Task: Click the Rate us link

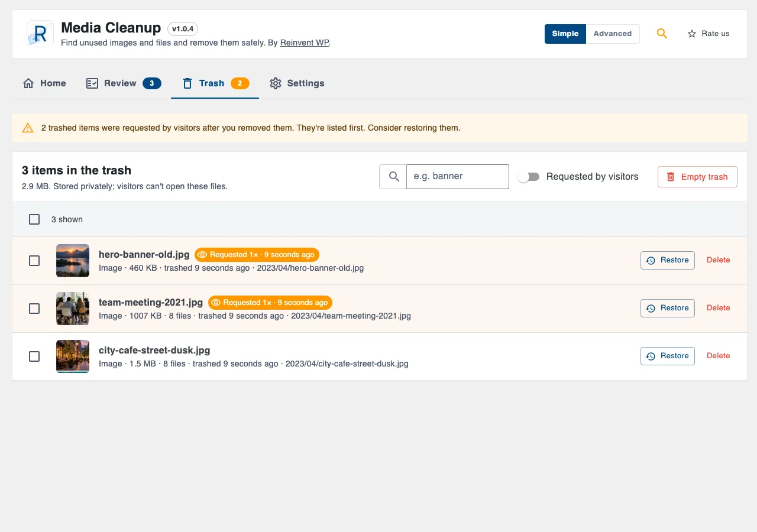Action: point(709,34)
